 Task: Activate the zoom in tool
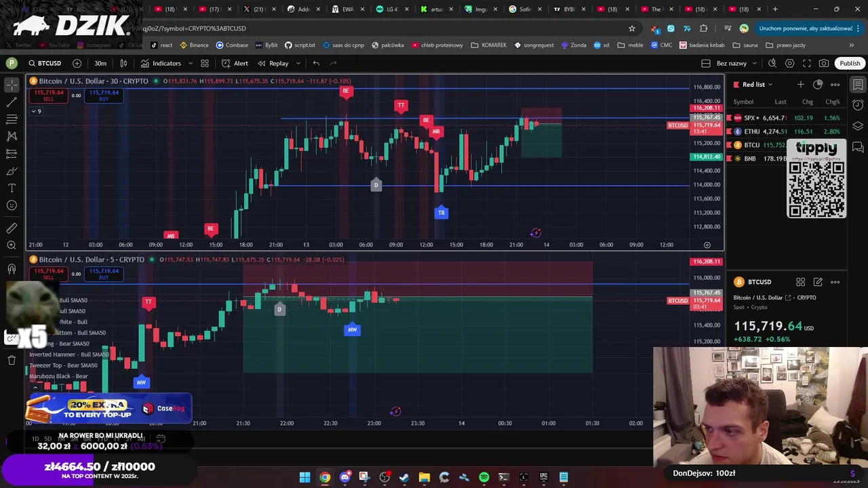click(12, 245)
